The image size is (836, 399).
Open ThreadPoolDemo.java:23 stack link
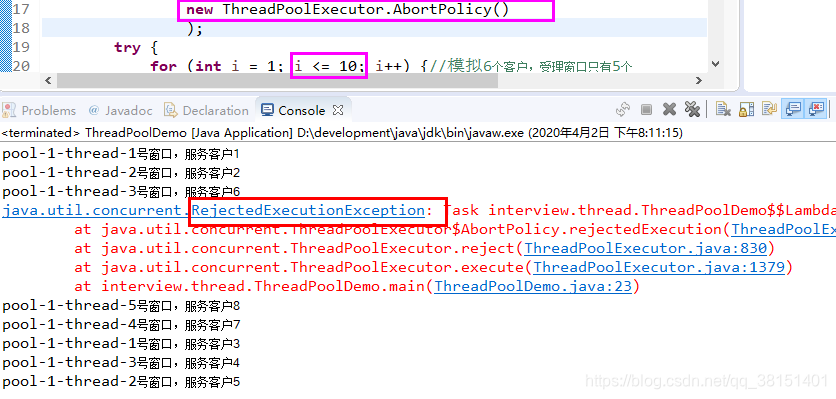tap(533, 286)
